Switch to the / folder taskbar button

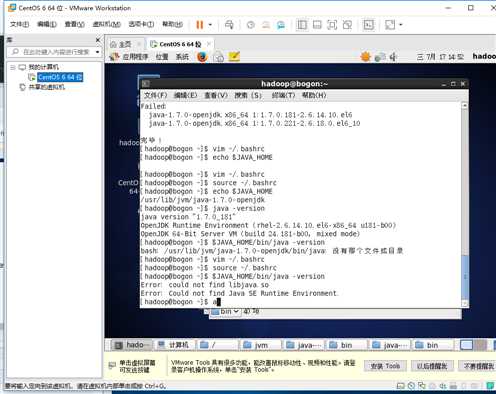(x=218, y=345)
